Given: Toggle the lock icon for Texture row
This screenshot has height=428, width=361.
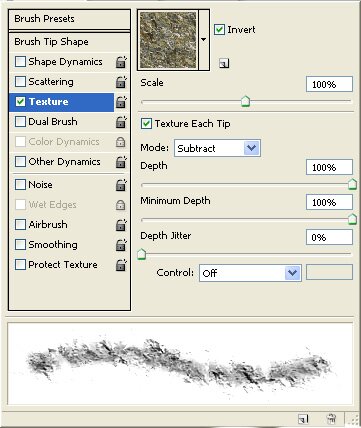Looking at the screenshot, I should point(121,102).
